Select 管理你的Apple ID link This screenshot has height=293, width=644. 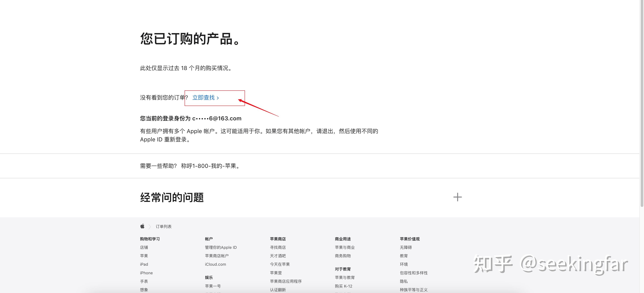(x=221, y=247)
